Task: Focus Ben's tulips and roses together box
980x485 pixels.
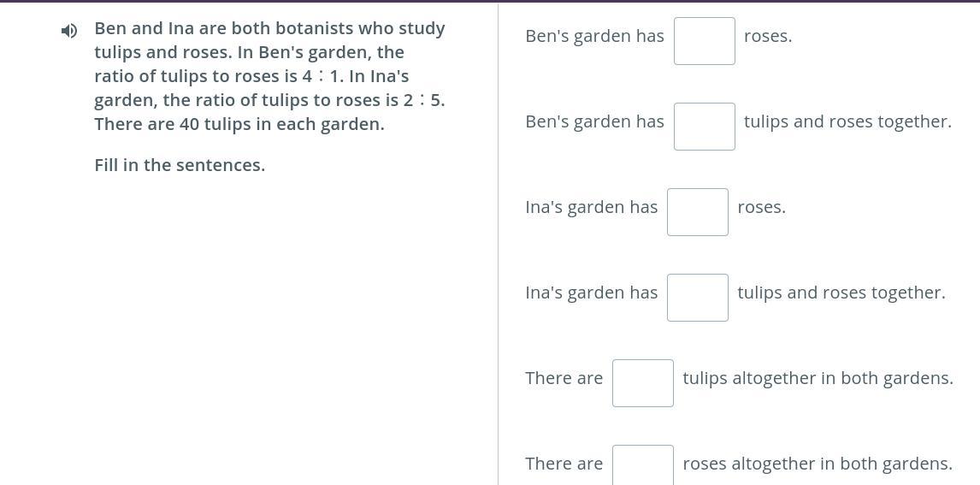Action: [x=704, y=127]
